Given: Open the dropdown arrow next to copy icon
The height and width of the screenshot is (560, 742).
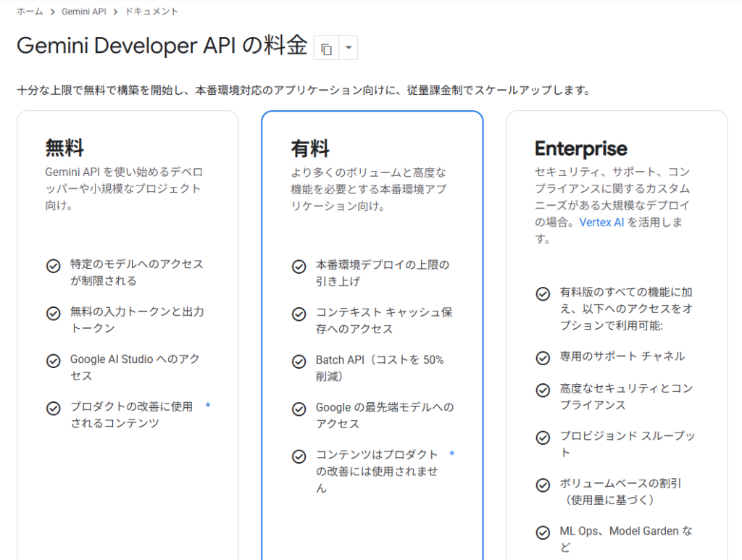Looking at the screenshot, I should (349, 49).
